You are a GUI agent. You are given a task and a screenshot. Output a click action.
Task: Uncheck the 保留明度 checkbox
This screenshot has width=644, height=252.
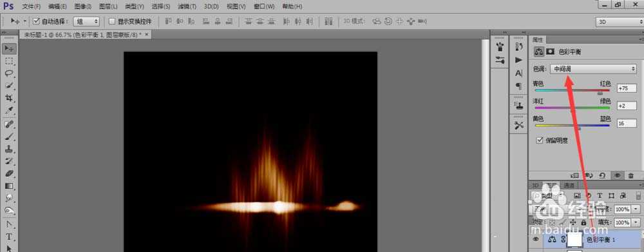540,141
